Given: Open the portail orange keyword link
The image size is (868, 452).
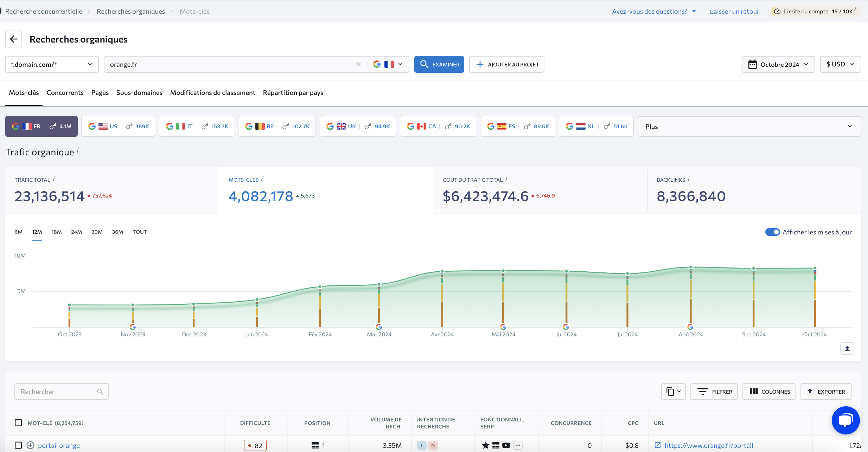Looking at the screenshot, I should pyautogui.click(x=59, y=445).
